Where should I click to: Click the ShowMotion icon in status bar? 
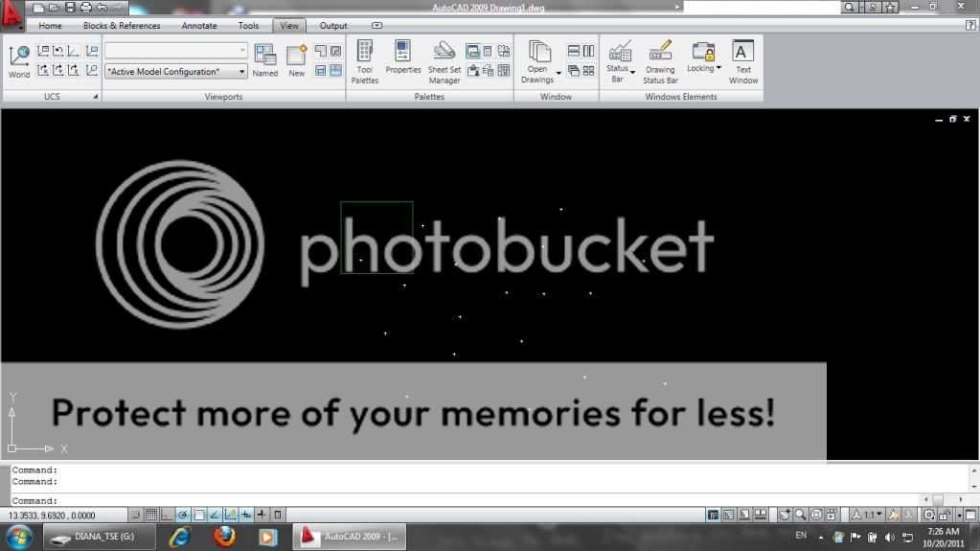(832, 515)
